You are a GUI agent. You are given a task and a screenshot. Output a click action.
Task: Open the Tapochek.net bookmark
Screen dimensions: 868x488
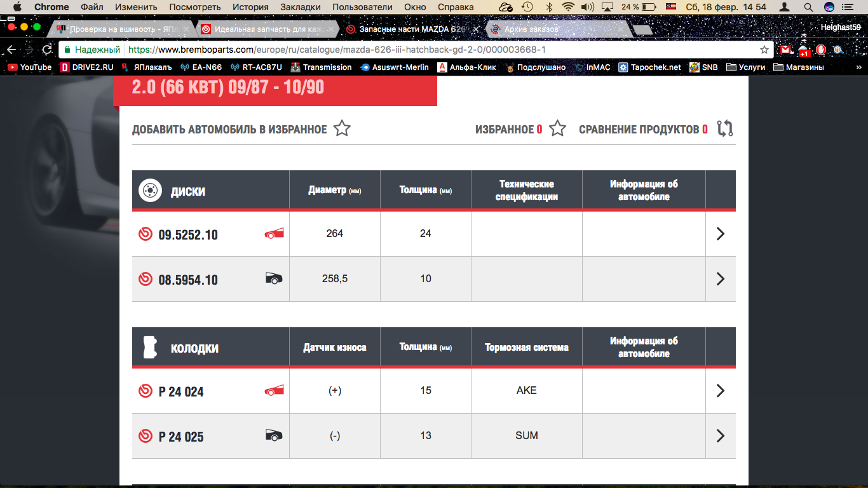coord(649,67)
